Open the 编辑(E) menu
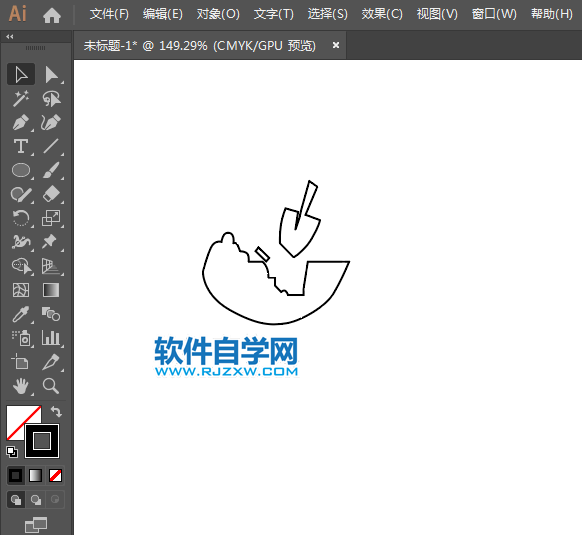 pyautogui.click(x=163, y=14)
